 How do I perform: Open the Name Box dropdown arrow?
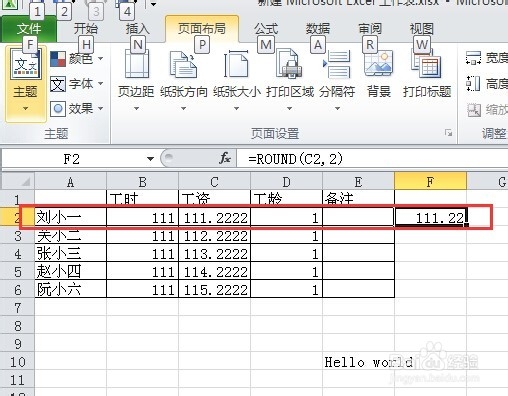(151, 159)
